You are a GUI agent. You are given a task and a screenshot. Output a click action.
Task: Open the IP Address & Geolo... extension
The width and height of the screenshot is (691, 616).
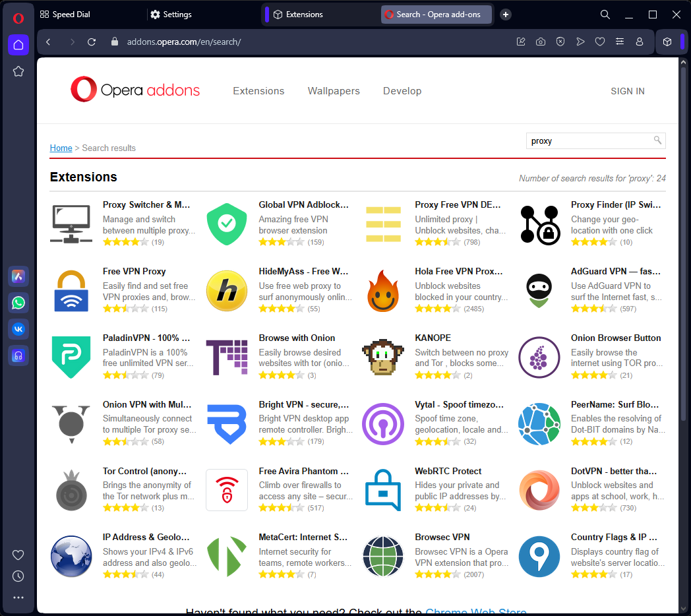[x=146, y=537]
